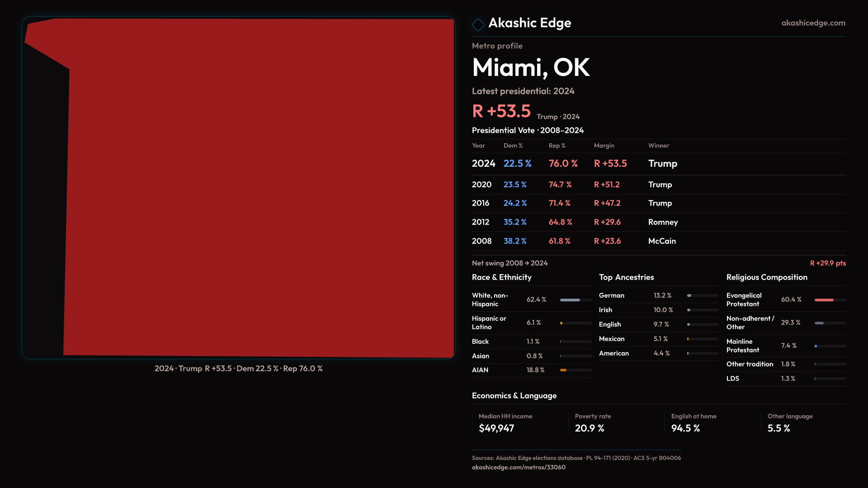Click the Dem % column header
Viewport: 868px width, 488px height.
tap(513, 145)
